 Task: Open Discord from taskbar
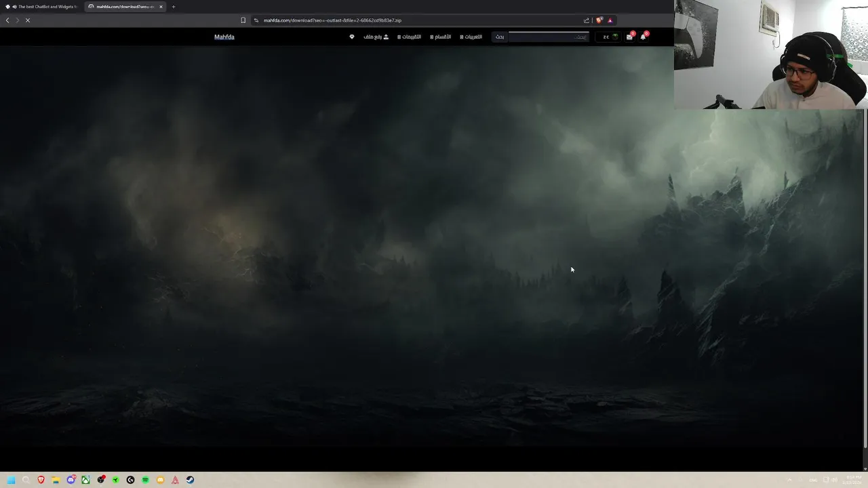[71, 480]
